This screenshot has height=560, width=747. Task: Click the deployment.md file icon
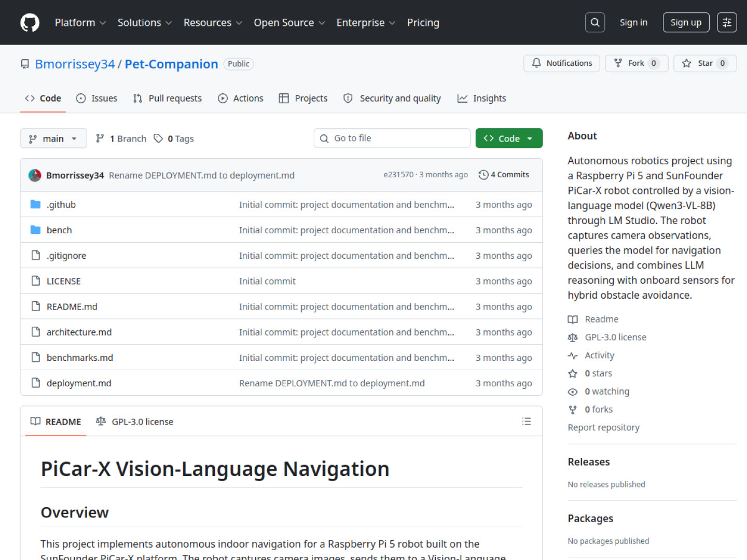click(35, 383)
